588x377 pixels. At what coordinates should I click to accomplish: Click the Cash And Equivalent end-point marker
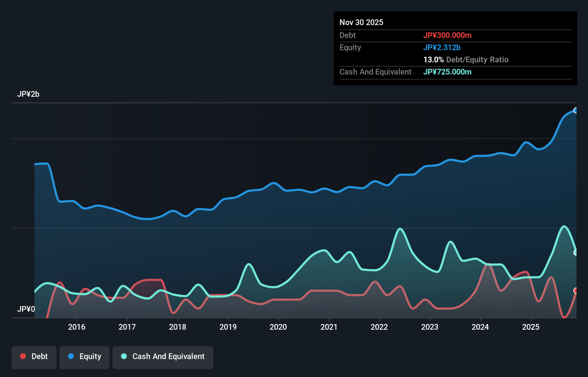click(576, 253)
